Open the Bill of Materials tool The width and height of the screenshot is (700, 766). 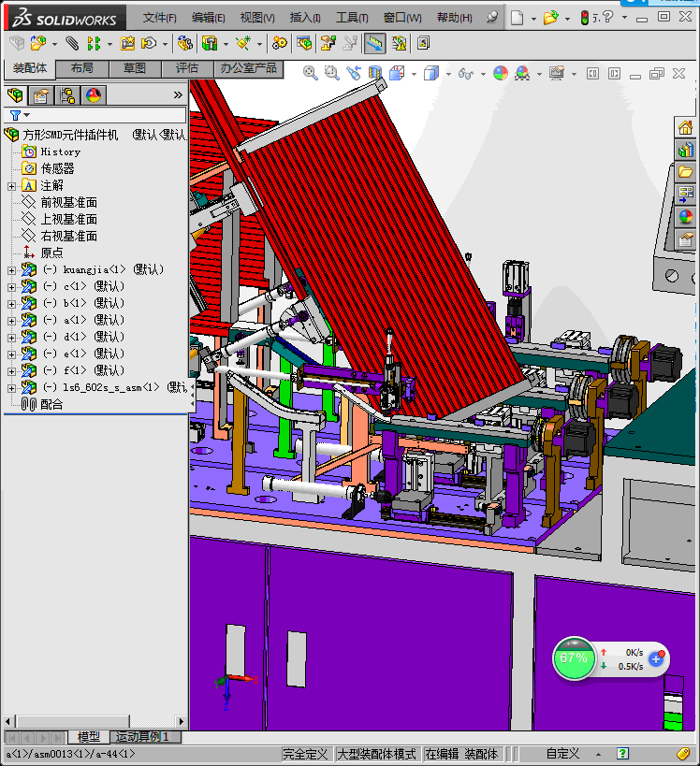click(304, 43)
